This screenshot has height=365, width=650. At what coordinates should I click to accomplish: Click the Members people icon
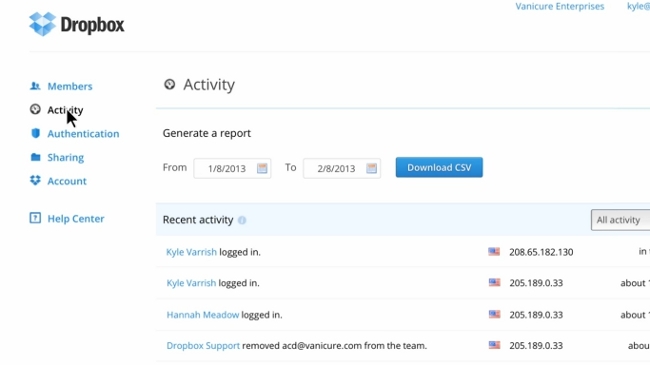coord(35,86)
